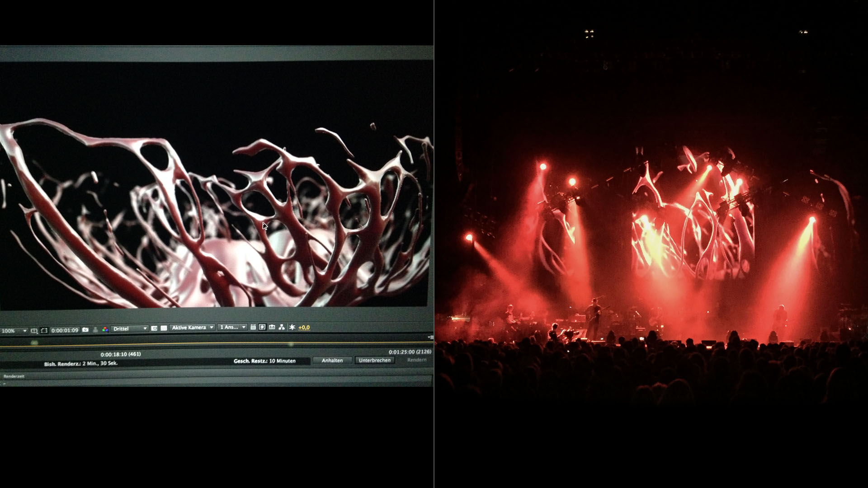This screenshot has width=868, height=488.
Task: Click the grid and guide options icon
Action: 34,331
